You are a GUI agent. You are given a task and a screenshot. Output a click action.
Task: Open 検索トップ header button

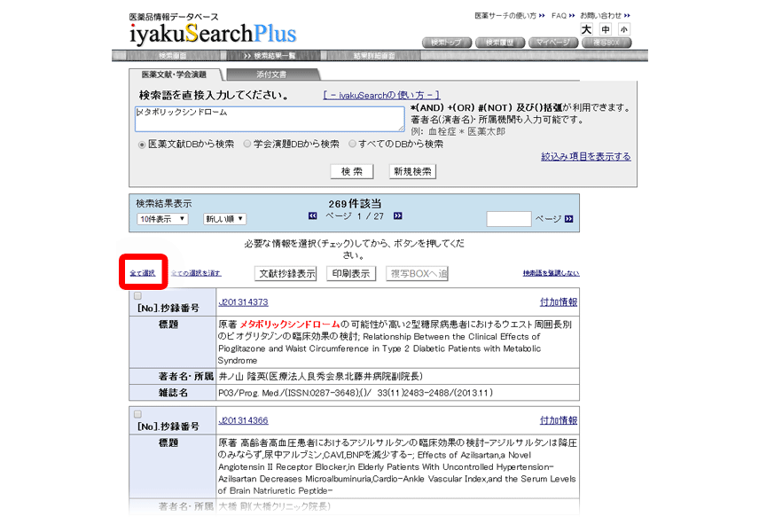(450, 43)
